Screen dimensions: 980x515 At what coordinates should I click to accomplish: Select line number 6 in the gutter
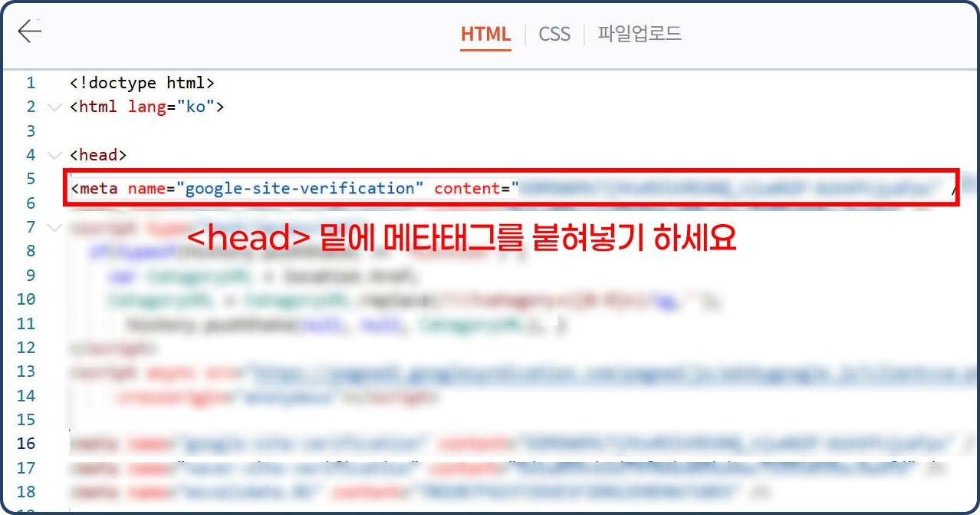click(31, 203)
